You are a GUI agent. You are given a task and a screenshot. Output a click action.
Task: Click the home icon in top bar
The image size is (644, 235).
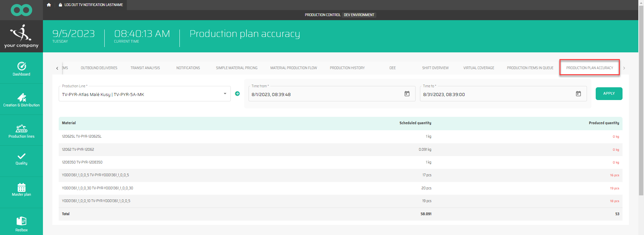[49, 5]
